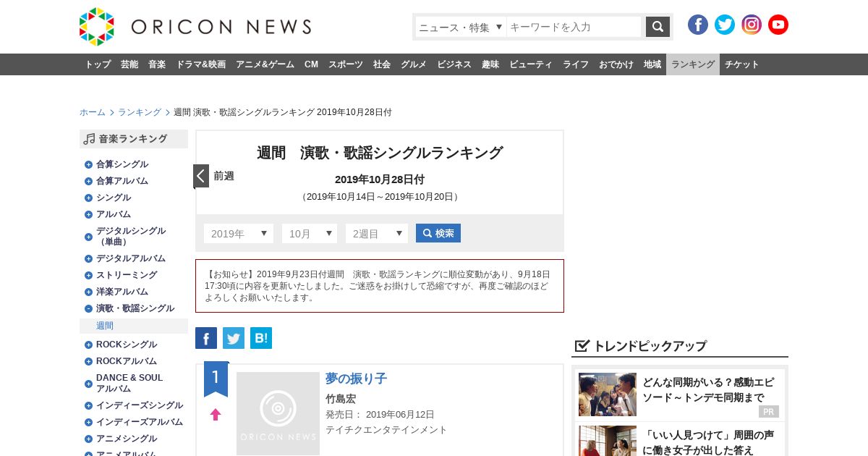This screenshot has height=456, width=868.
Task: Open the 夢の振り子 album cover thumbnail
Action: tap(278, 413)
